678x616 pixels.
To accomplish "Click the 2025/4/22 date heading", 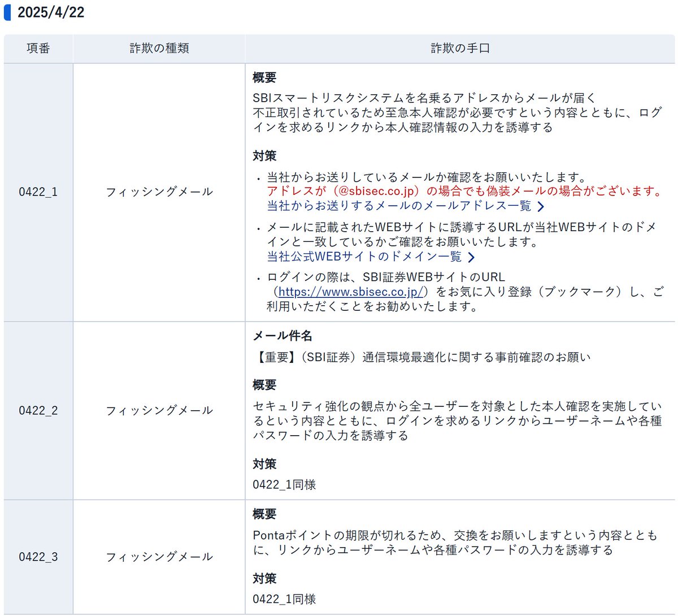I will point(51,12).
